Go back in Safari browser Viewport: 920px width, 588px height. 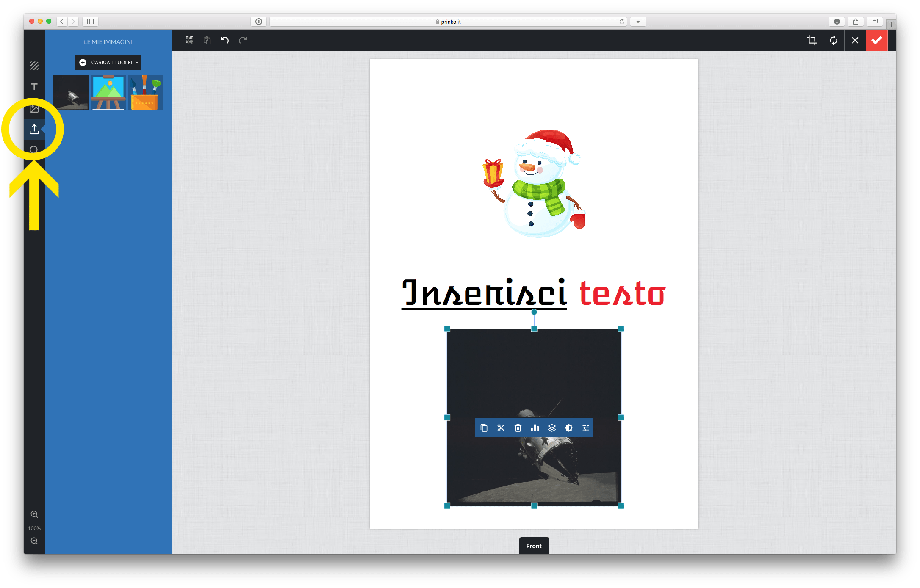[62, 22]
